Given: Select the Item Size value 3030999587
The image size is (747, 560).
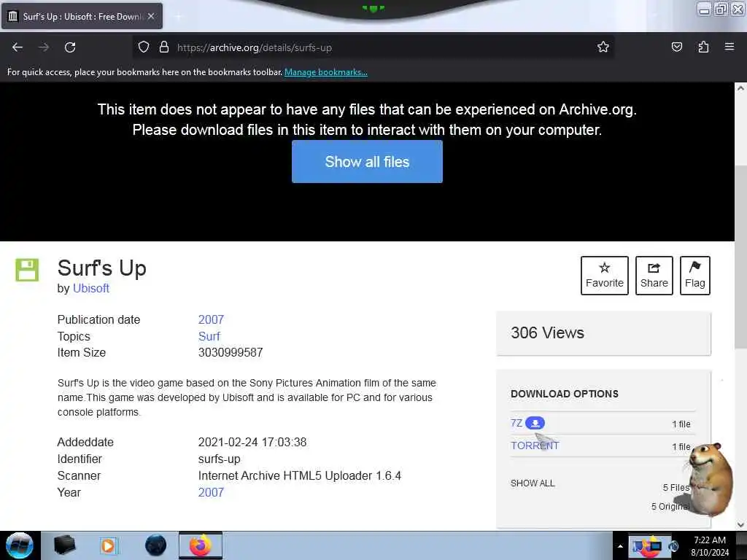Looking at the screenshot, I should tap(231, 352).
